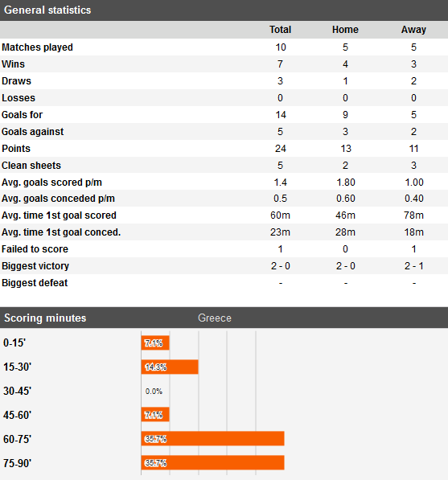This screenshot has height=480, width=448.
Task: Click the Away column header
Action: point(413,30)
